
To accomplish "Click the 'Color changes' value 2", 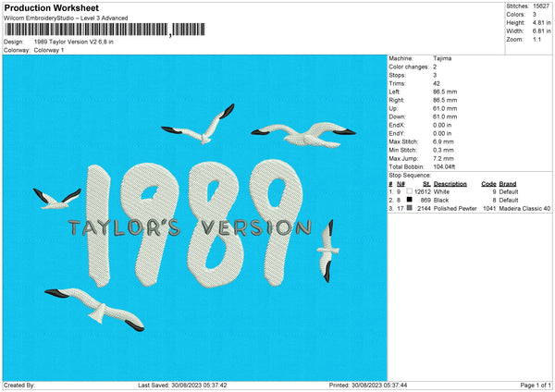I will click(435, 67).
